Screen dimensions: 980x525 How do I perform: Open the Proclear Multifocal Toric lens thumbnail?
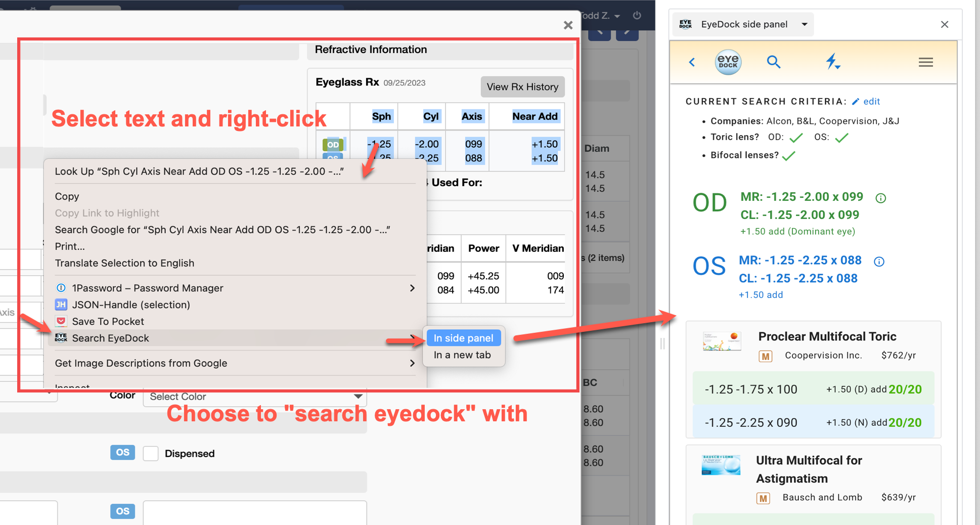click(722, 341)
